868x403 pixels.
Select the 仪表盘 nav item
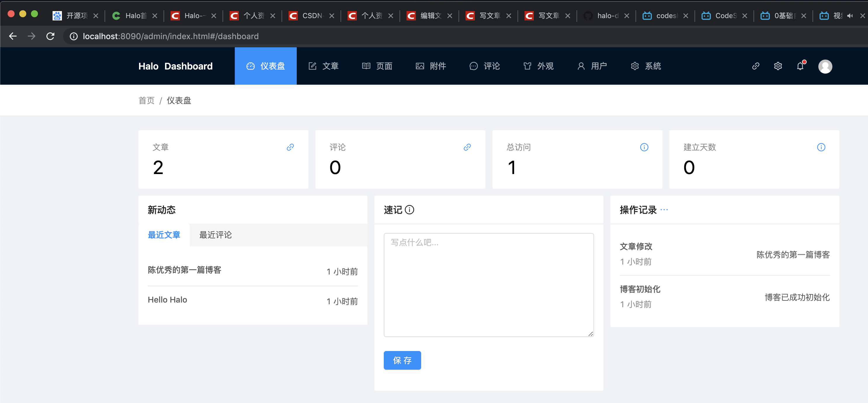[265, 66]
